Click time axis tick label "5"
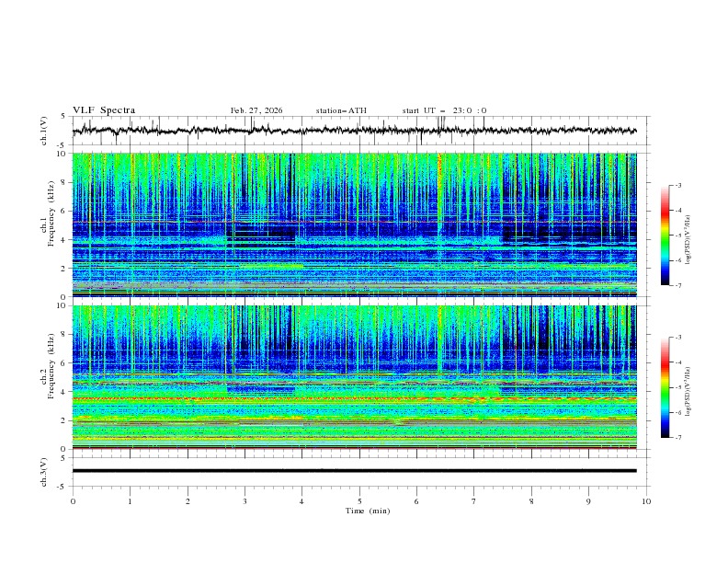 click(x=359, y=501)
